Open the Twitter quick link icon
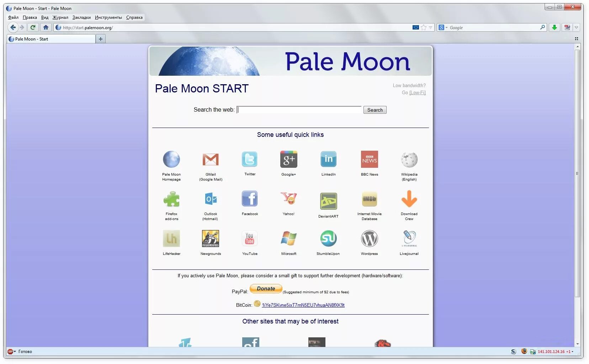The height and width of the screenshot is (364, 589). click(x=250, y=159)
